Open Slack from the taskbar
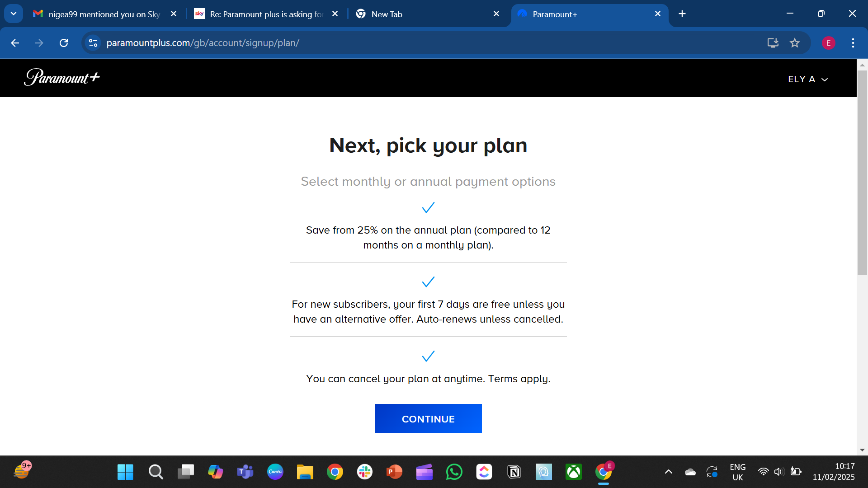This screenshot has height=488, width=868. coord(364,472)
